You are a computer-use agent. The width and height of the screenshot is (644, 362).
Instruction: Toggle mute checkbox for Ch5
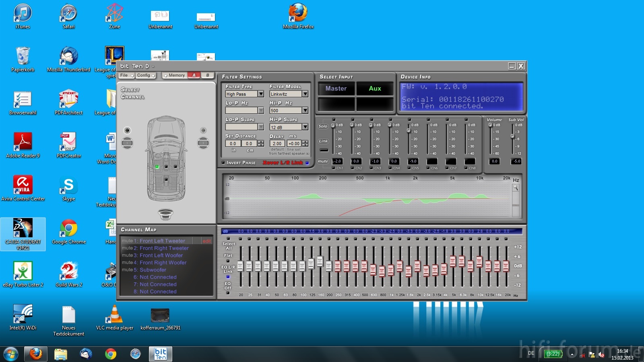pos(409,168)
